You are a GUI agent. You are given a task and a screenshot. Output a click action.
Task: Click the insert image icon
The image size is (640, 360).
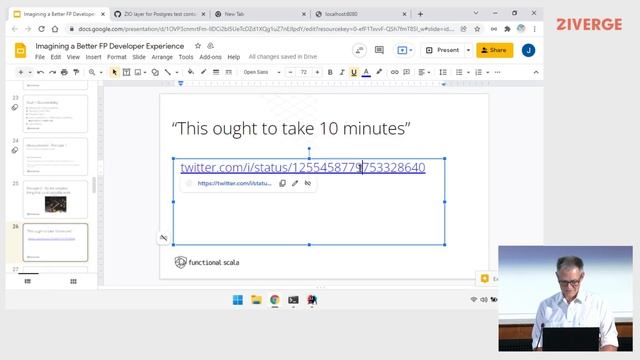coord(138,72)
